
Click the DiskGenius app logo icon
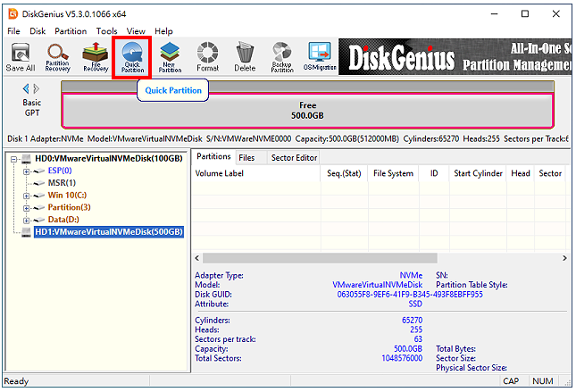pyautogui.click(x=13, y=14)
